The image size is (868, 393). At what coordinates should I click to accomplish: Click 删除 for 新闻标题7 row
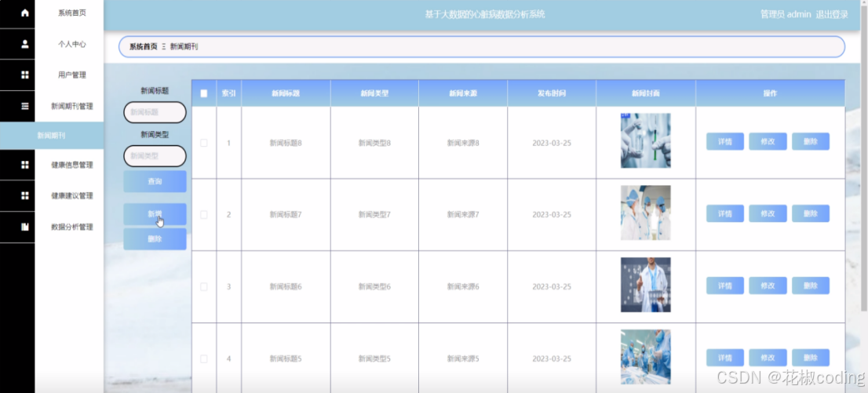(x=811, y=213)
